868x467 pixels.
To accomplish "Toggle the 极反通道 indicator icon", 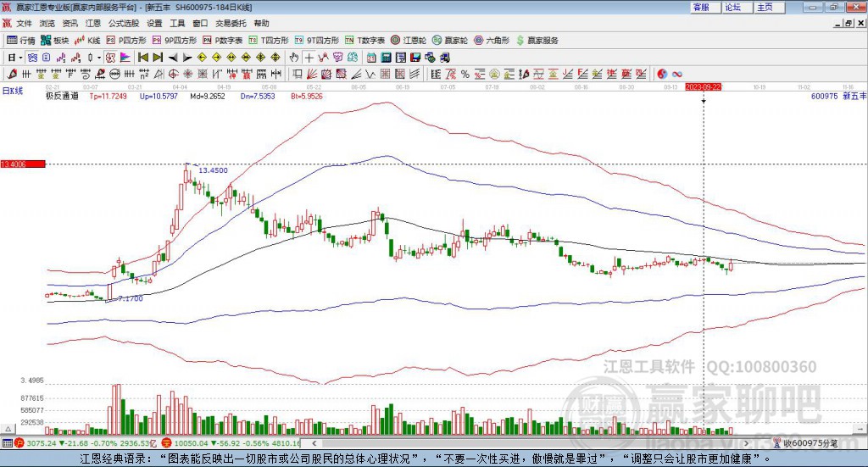I will (x=110, y=58).
